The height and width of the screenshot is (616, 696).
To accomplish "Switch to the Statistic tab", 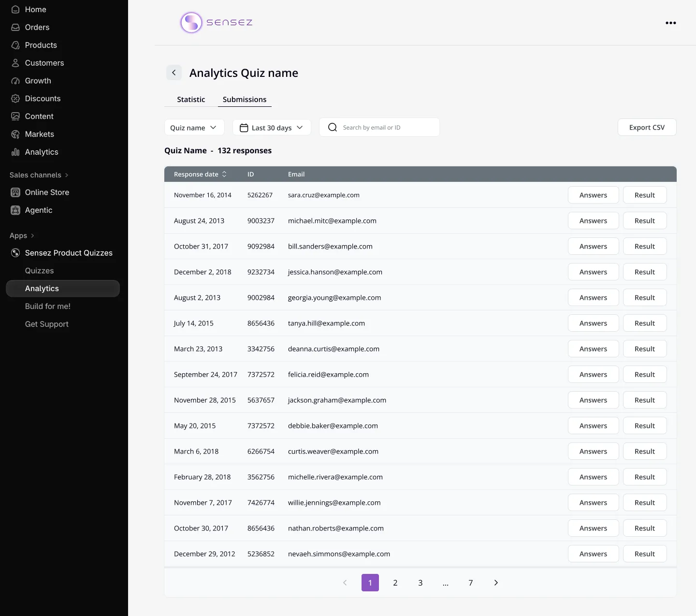I will pos(191,100).
